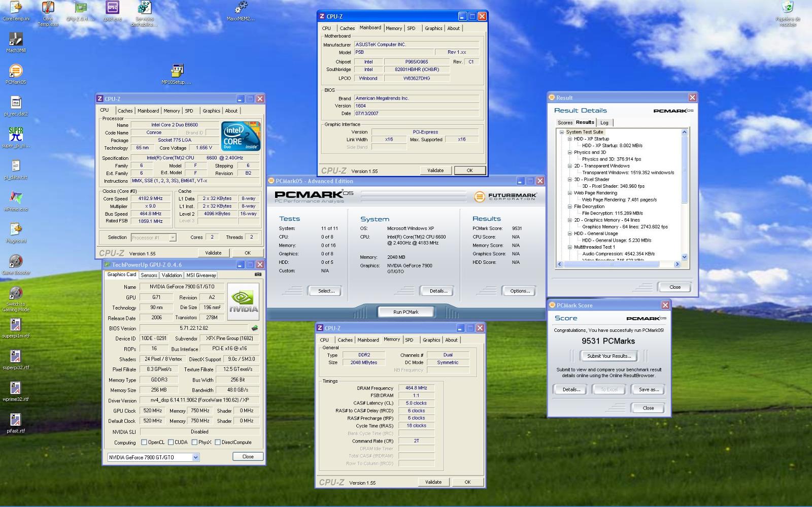Toggle DirectCompute checkbox in GPU-Z
The image size is (812, 507).
(x=217, y=442)
